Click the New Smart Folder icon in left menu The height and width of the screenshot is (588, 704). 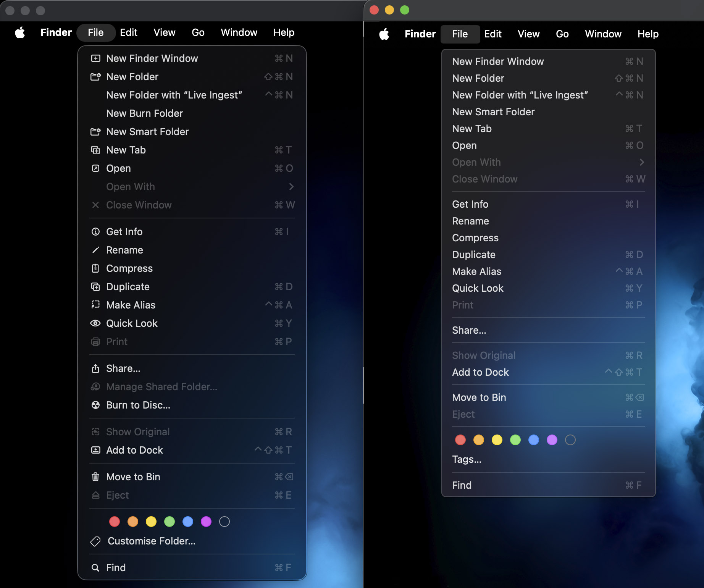pos(95,132)
